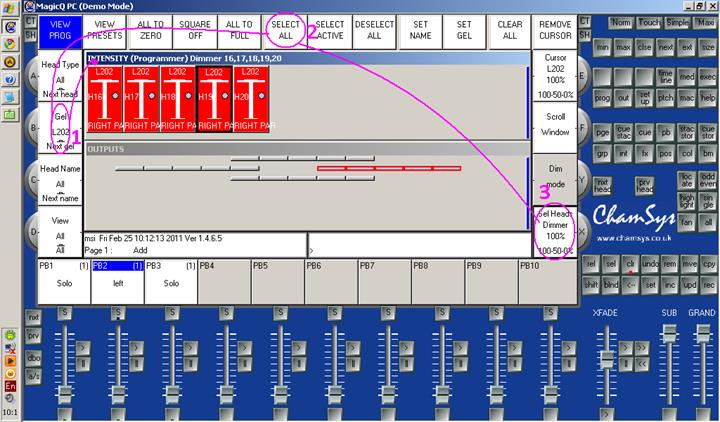Click the 'pb' playback keypad button
720x422 pixels.
665,133
